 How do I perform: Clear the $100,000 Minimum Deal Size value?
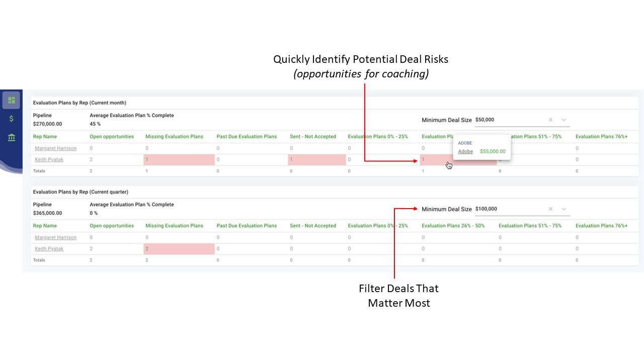[550, 209]
